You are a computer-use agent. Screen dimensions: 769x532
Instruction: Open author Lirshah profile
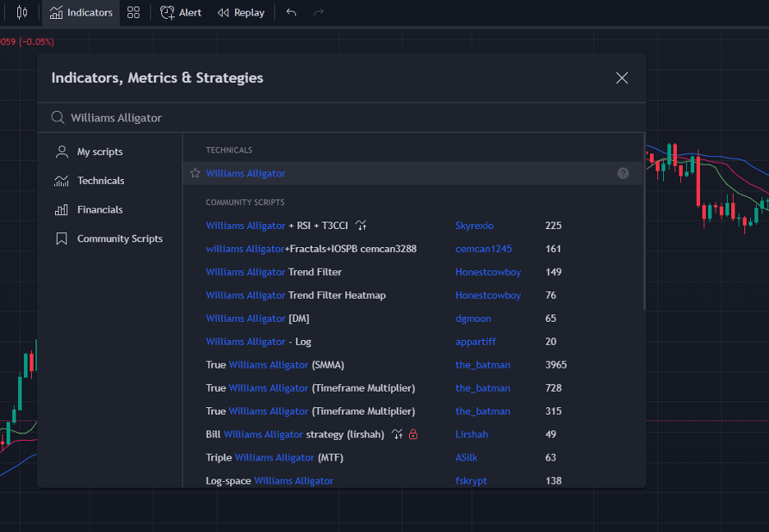pyautogui.click(x=472, y=434)
